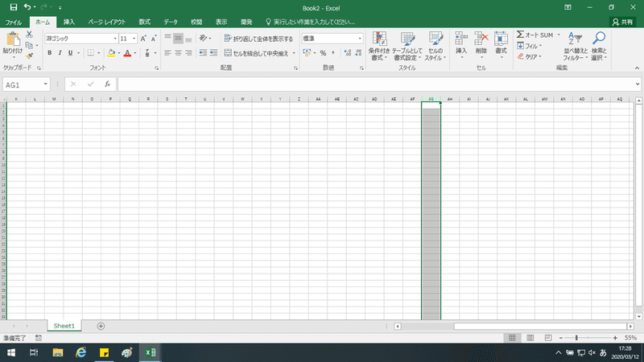This screenshot has width=644, height=362.
Task: Click the Insert Function fx icon
Action: pos(107,84)
